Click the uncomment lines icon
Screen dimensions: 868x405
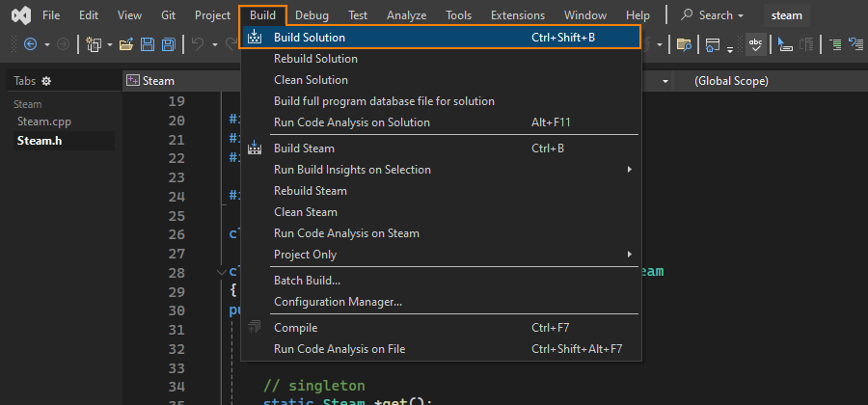point(856,43)
